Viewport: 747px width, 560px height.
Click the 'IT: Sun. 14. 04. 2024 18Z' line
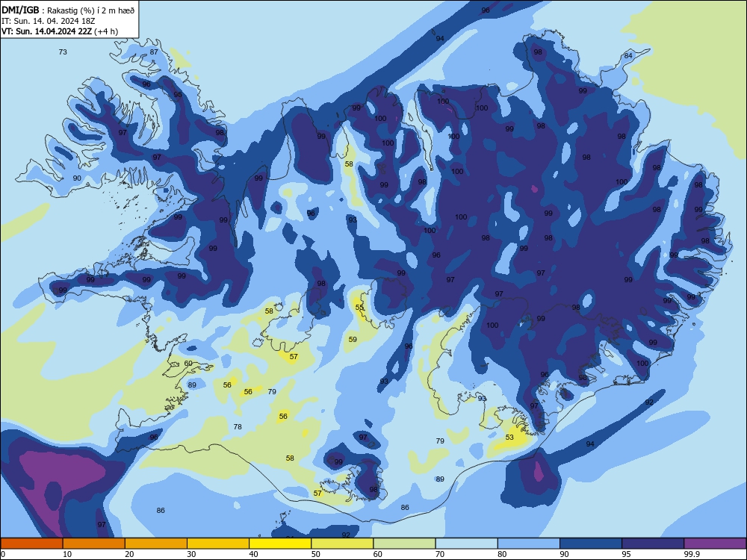[x=49, y=21]
